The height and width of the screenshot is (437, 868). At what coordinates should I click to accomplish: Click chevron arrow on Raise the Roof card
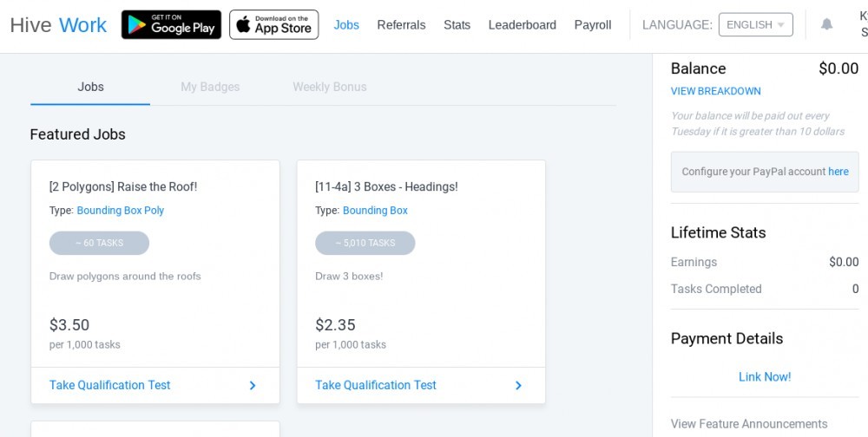coord(253,386)
